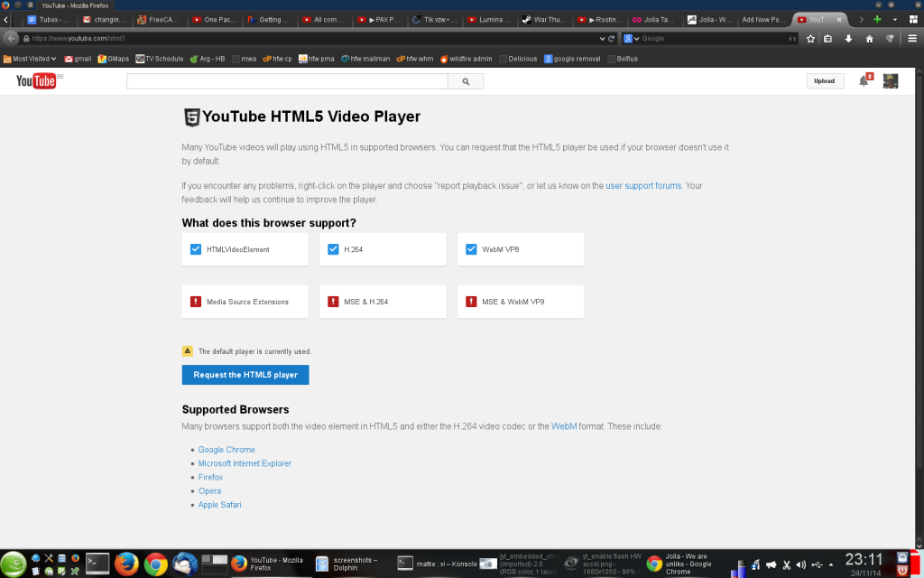
Task: Open the user support forums link
Action: (643, 185)
